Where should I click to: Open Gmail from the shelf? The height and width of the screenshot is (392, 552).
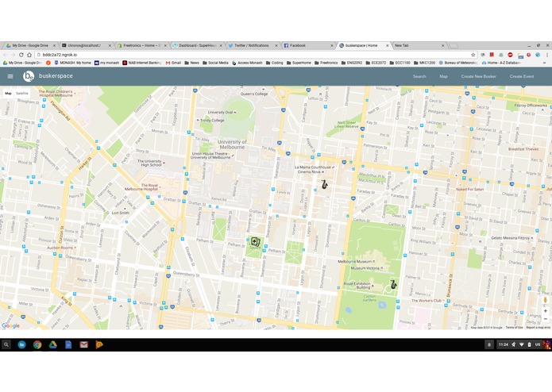coord(83,344)
